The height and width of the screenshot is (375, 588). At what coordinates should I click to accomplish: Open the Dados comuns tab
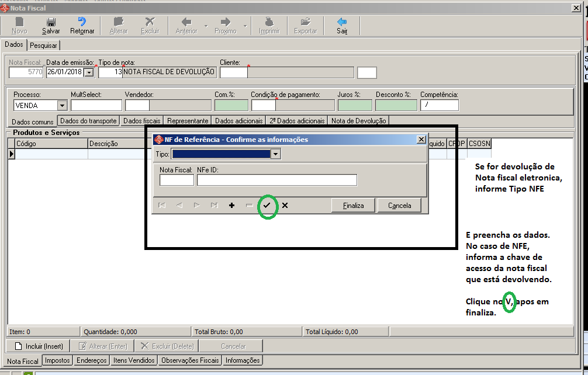(33, 121)
